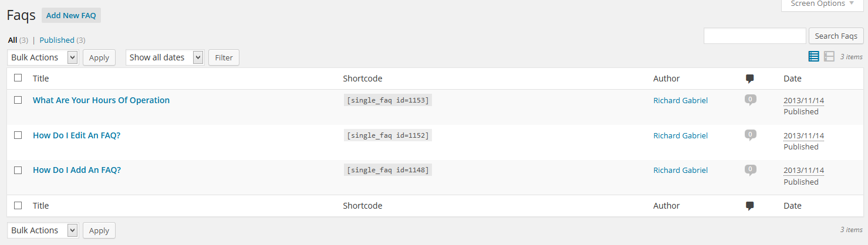Click the Add New FAQ button
868x245 pixels.
tap(71, 15)
